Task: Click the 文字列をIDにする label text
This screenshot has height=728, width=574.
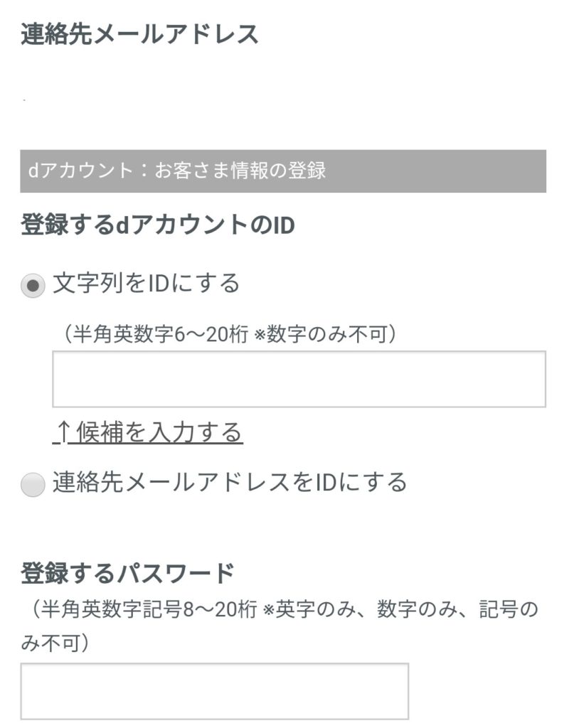Action: [147, 284]
